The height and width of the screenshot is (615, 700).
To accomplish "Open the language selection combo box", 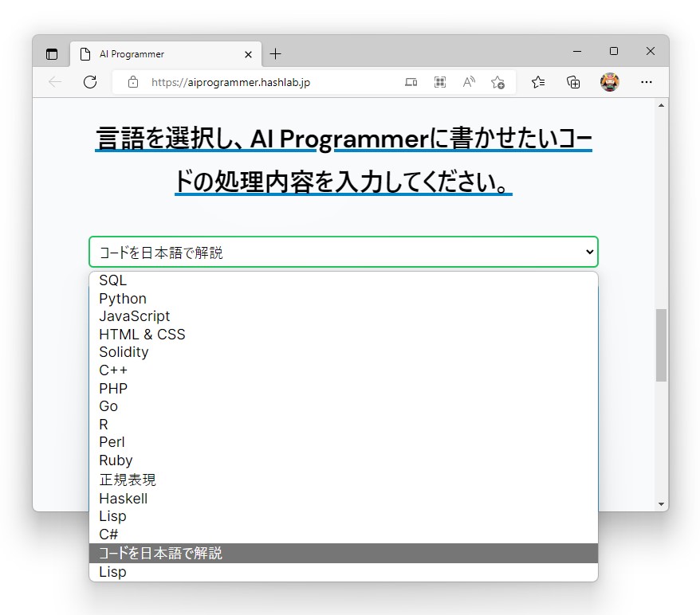I will tap(344, 251).
